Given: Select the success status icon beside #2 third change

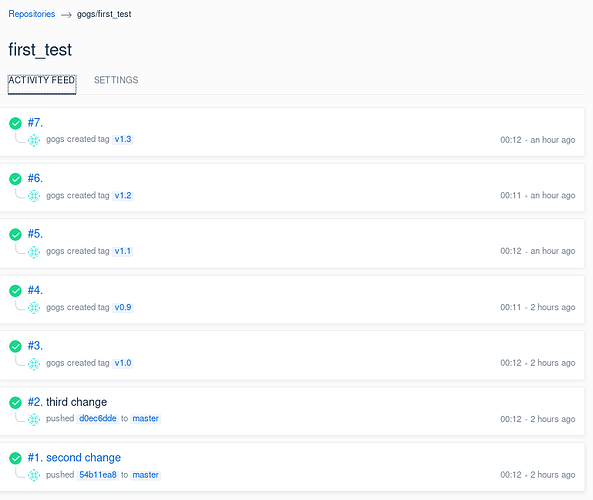Looking at the screenshot, I should pyautogui.click(x=16, y=403).
